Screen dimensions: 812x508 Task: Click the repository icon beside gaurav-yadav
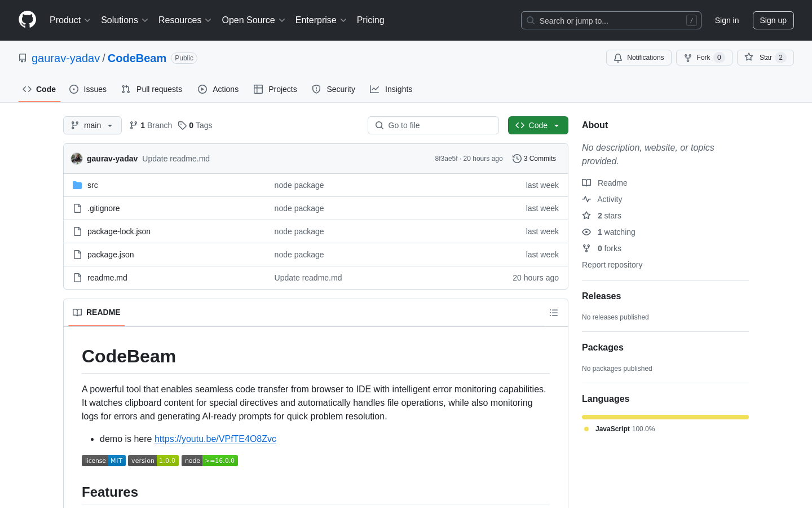click(23, 58)
